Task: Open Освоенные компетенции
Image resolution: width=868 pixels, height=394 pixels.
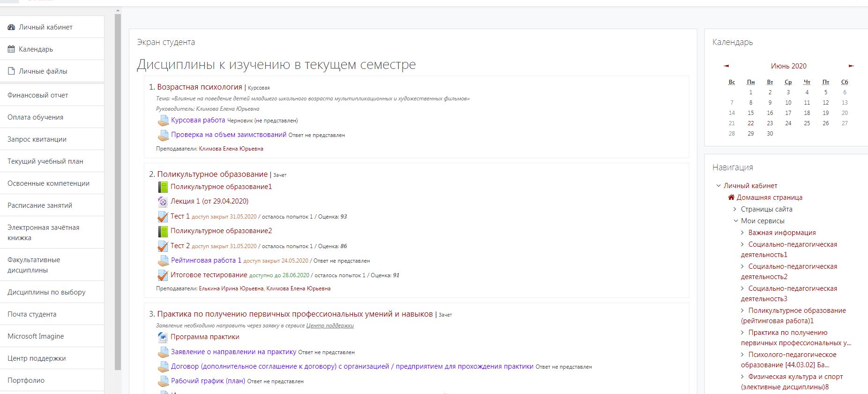Action: [x=52, y=183]
